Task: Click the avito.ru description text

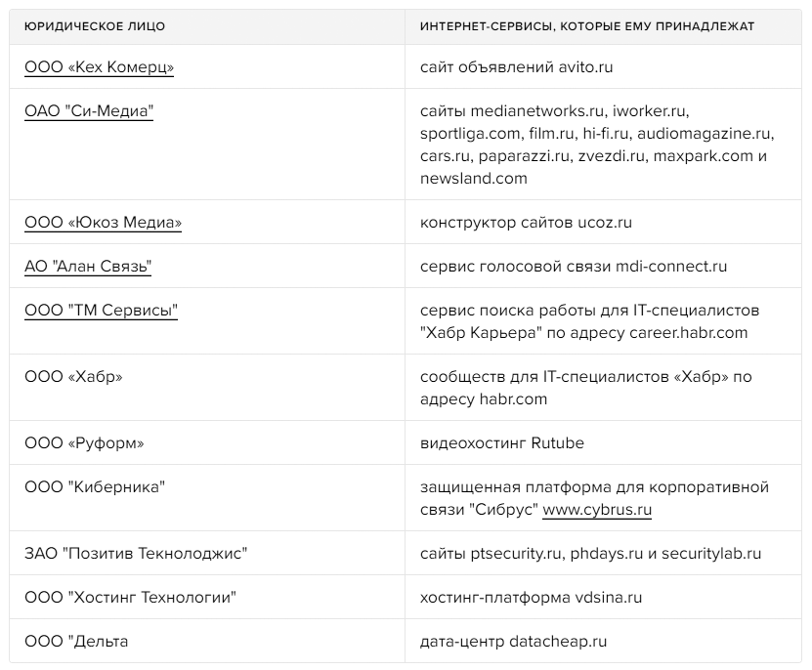Action: (x=516, y=67)
